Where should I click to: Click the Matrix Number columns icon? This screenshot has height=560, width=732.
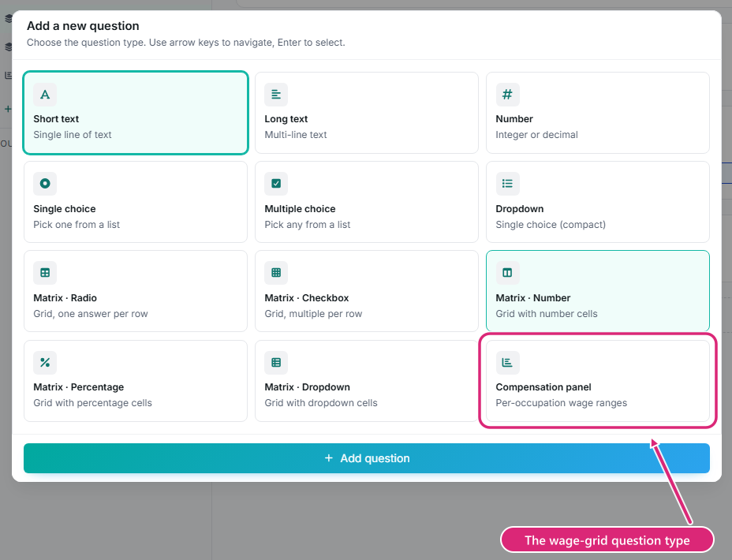pos(507,273)
